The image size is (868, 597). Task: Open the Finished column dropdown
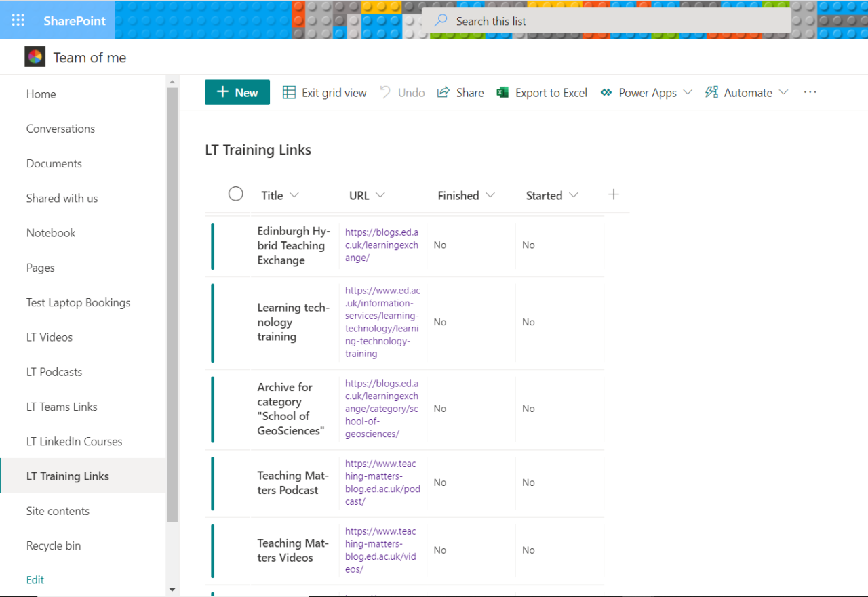490,195
